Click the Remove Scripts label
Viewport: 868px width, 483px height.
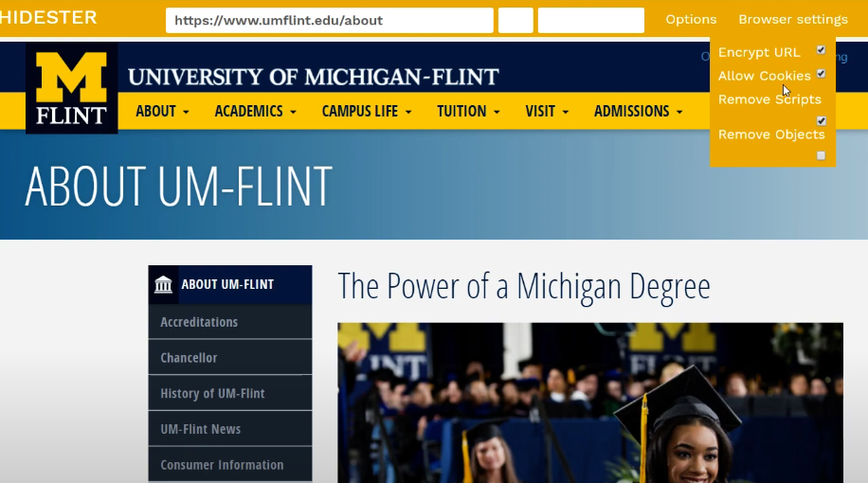(769, 99)
